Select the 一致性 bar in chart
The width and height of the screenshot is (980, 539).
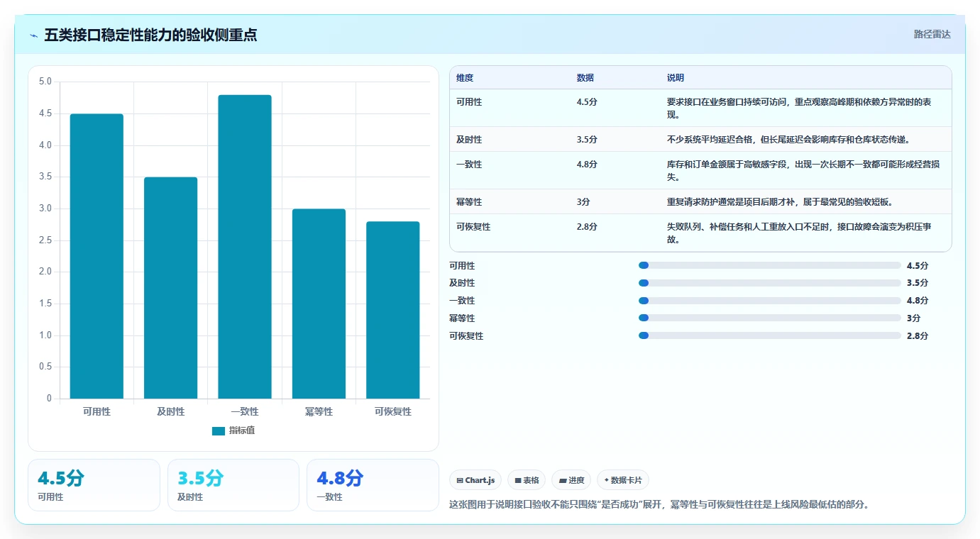tap(245, 247)
